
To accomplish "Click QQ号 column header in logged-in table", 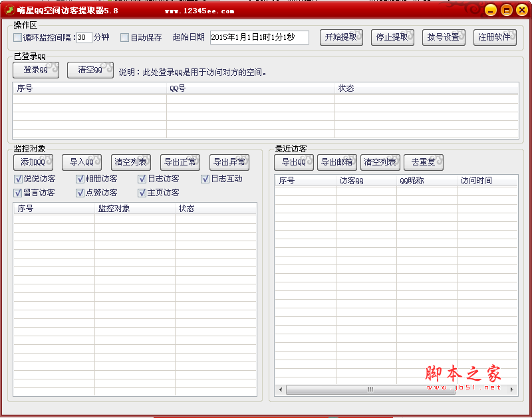I will click(251, 88).
